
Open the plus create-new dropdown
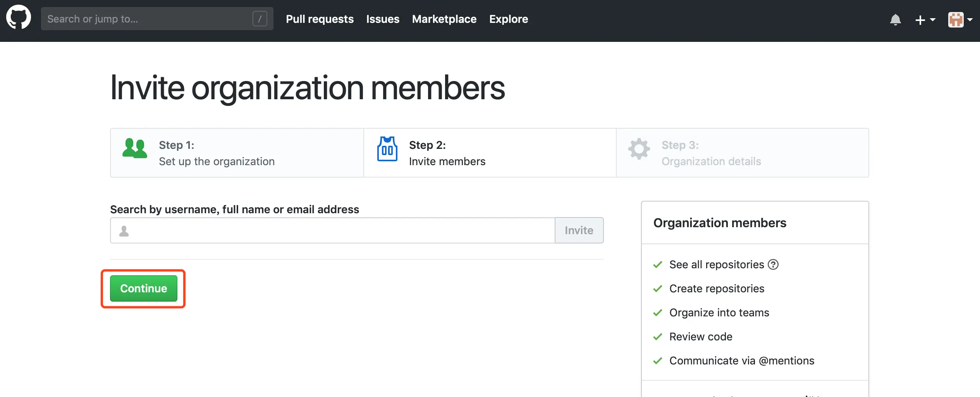click(x=925, y=20)
